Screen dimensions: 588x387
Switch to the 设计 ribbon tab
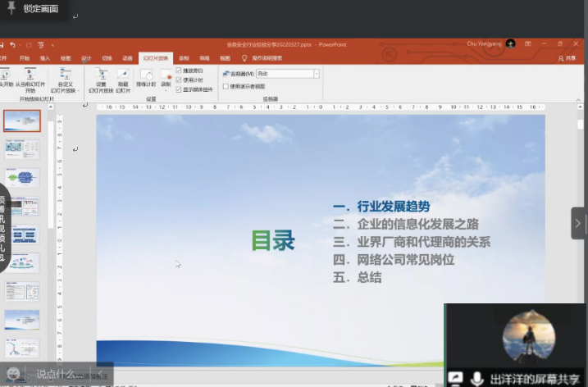click(x=86, y=58)
